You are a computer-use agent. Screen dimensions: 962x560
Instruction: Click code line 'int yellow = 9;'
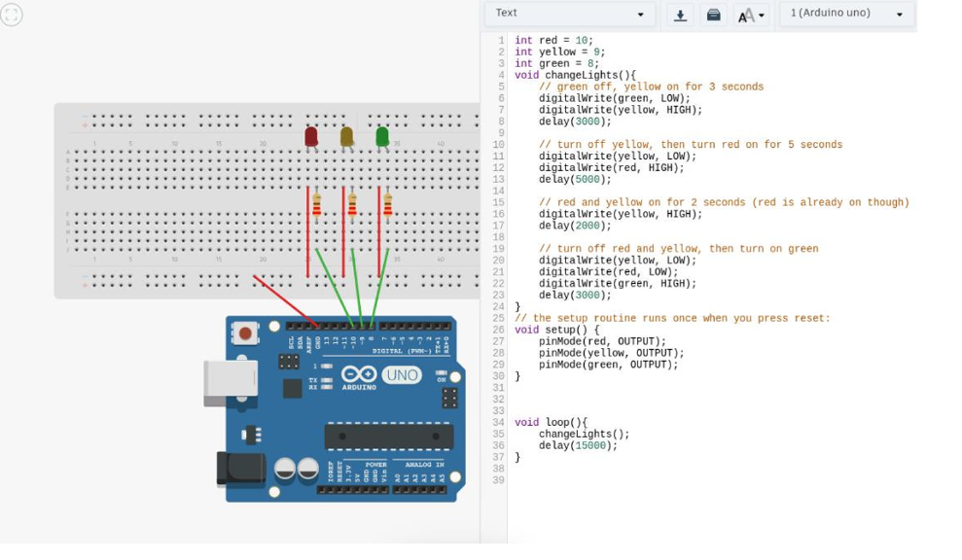tap(559, 52)
